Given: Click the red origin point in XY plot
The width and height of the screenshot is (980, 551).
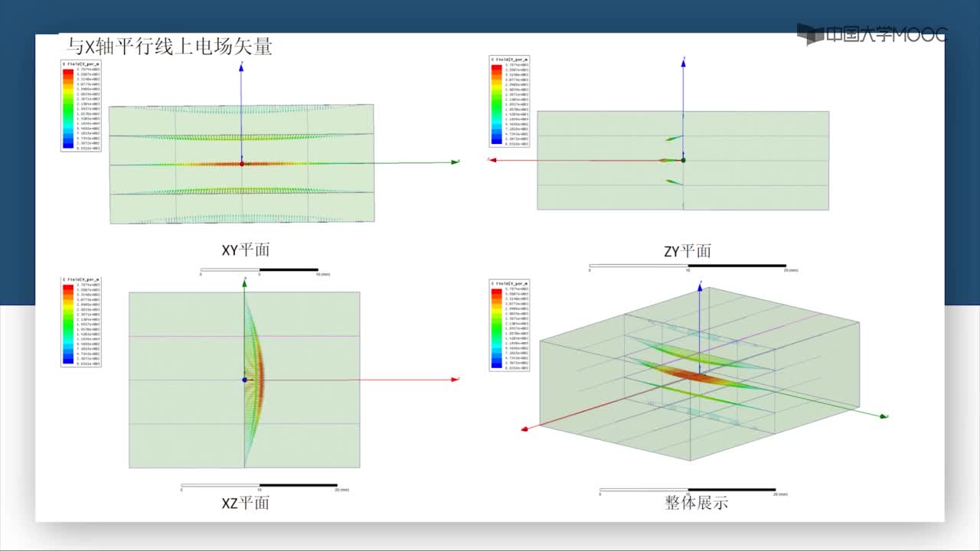Looking at the screenshot, I should 242,164.
